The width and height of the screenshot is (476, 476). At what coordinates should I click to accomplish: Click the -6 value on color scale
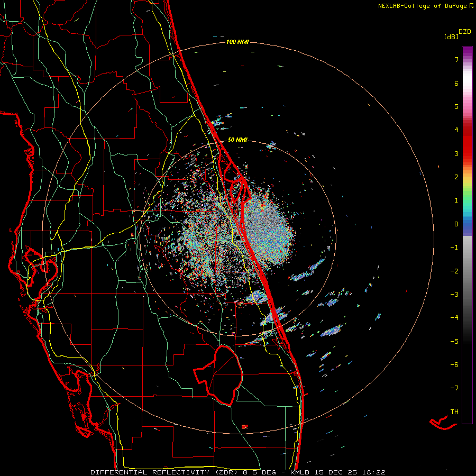pos(454,365)
